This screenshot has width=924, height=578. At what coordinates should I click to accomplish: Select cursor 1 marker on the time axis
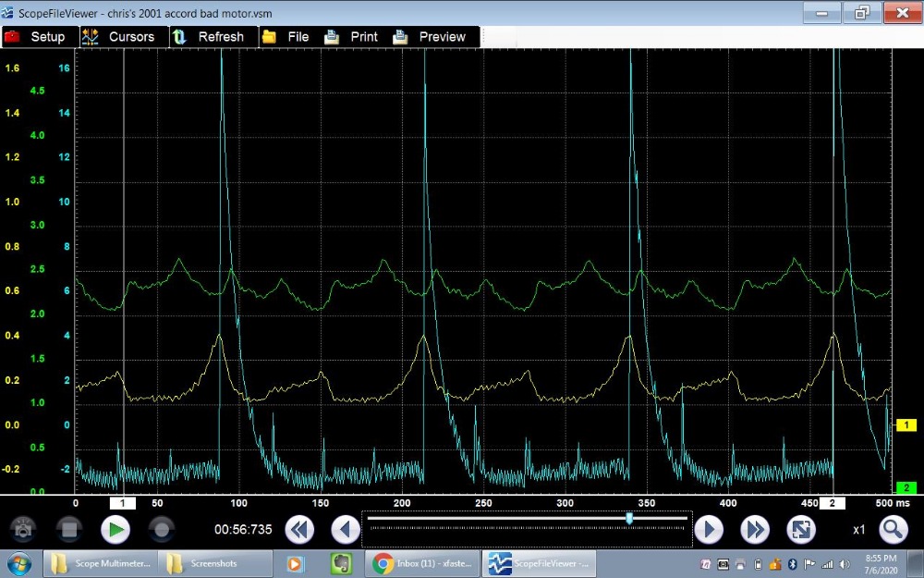[x=123, y=503]
